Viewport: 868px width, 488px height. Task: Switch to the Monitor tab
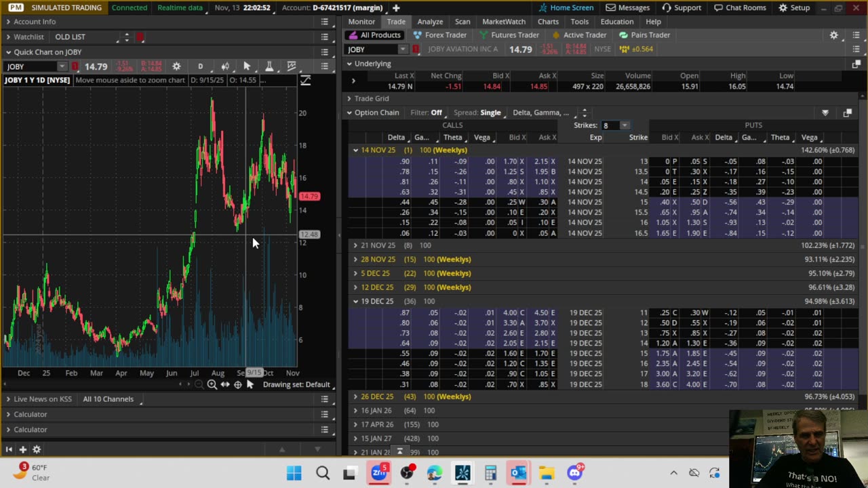point(361,22)
